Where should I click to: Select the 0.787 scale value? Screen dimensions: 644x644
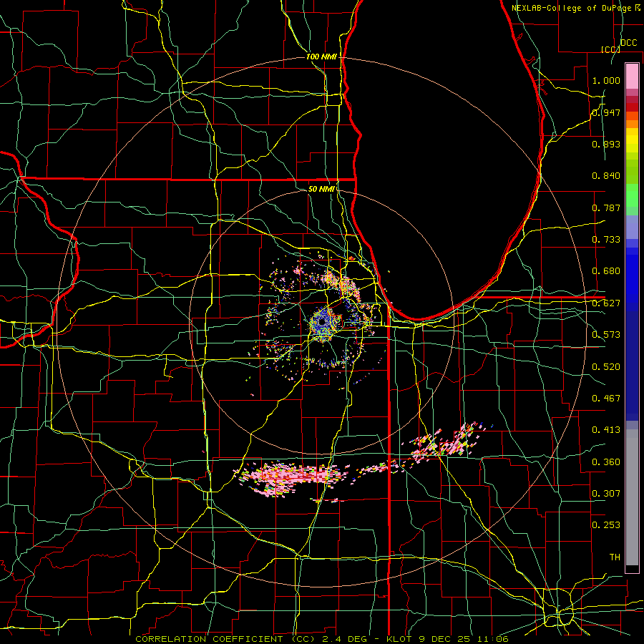click(x=606, y=208)
